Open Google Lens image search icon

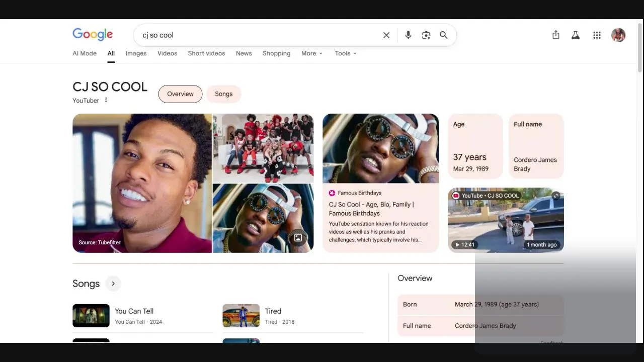pyautogui.click(x=426, y=35)
